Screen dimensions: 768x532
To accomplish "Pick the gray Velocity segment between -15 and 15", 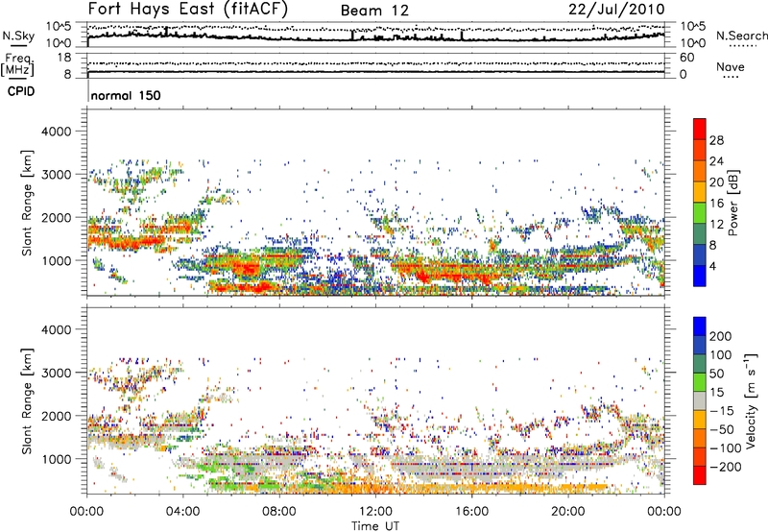I will [x=700, y=400].
